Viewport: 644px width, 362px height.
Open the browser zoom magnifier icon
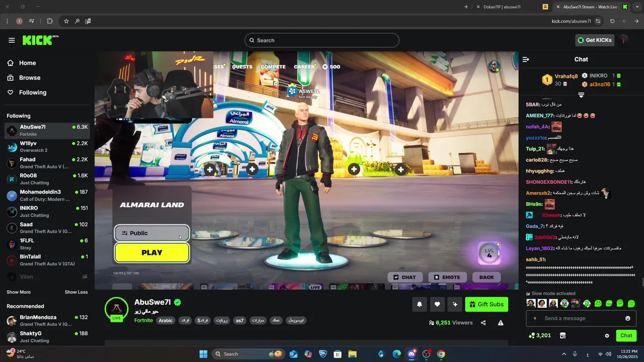click(x=77, y=21)
